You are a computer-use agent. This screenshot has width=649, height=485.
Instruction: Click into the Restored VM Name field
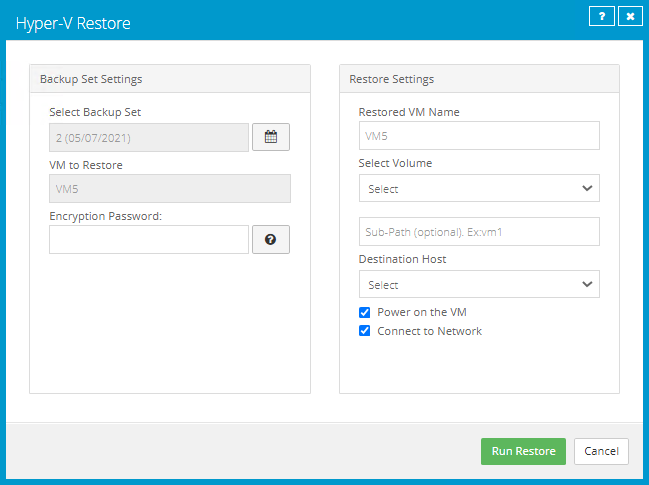[478, 136]
